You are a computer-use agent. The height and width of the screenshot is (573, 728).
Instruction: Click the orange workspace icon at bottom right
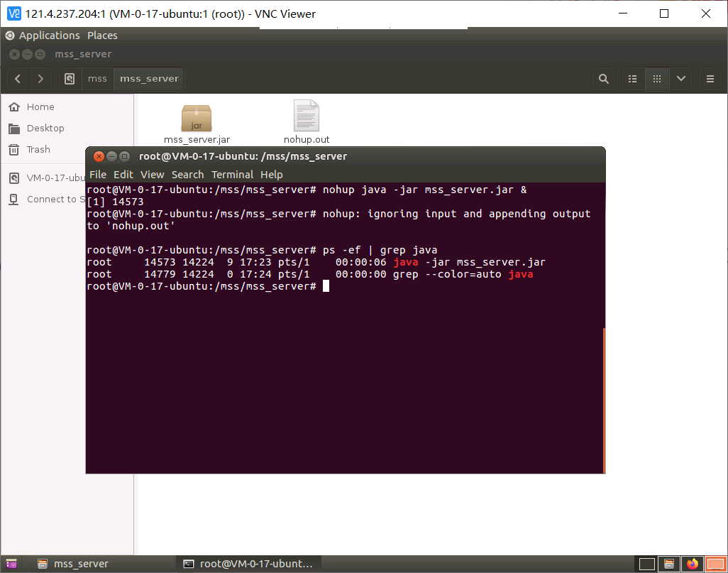[715, 564]
